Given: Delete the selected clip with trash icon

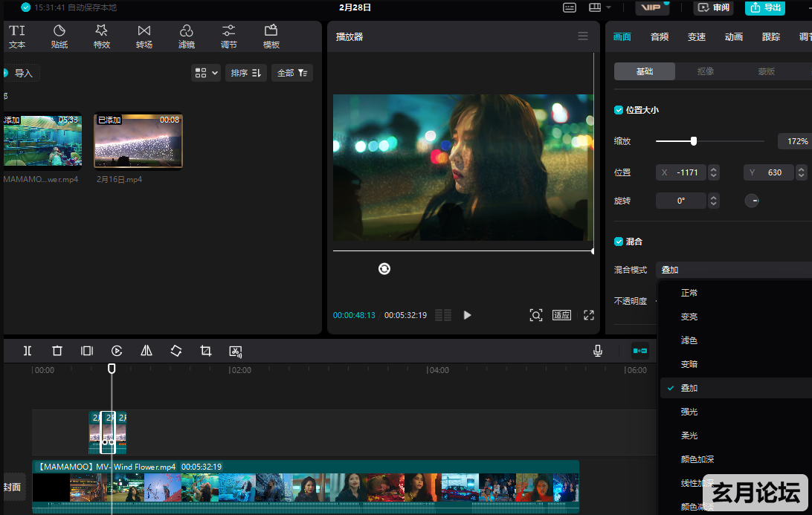Looking at the screenshot, I should tap(57, 351).
